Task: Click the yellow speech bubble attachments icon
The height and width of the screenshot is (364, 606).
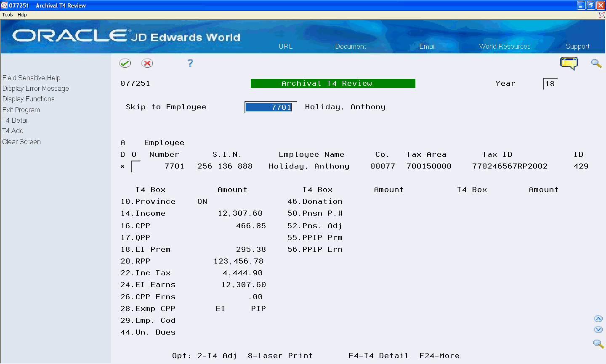Action: [x=569, y=63]
